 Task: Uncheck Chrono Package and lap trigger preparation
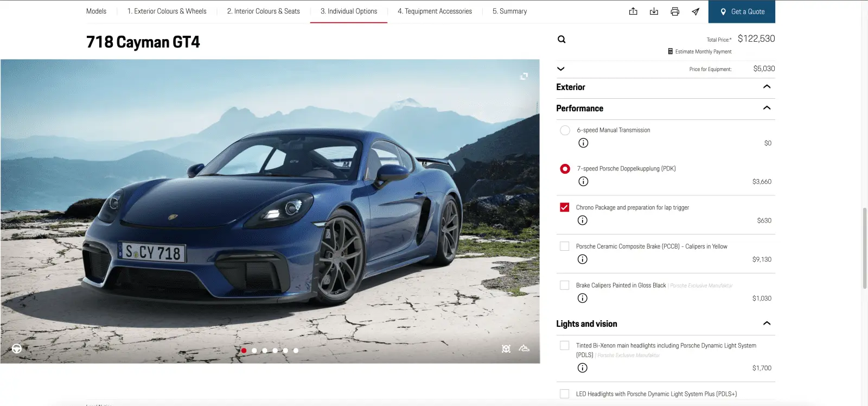pyautogui.click(x=565, y=207)
